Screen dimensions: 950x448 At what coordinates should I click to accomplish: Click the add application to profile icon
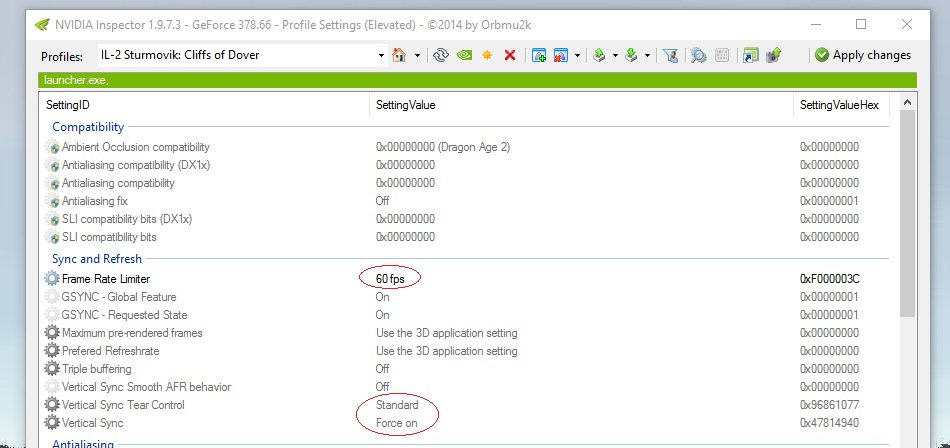[x=539, y=55]
